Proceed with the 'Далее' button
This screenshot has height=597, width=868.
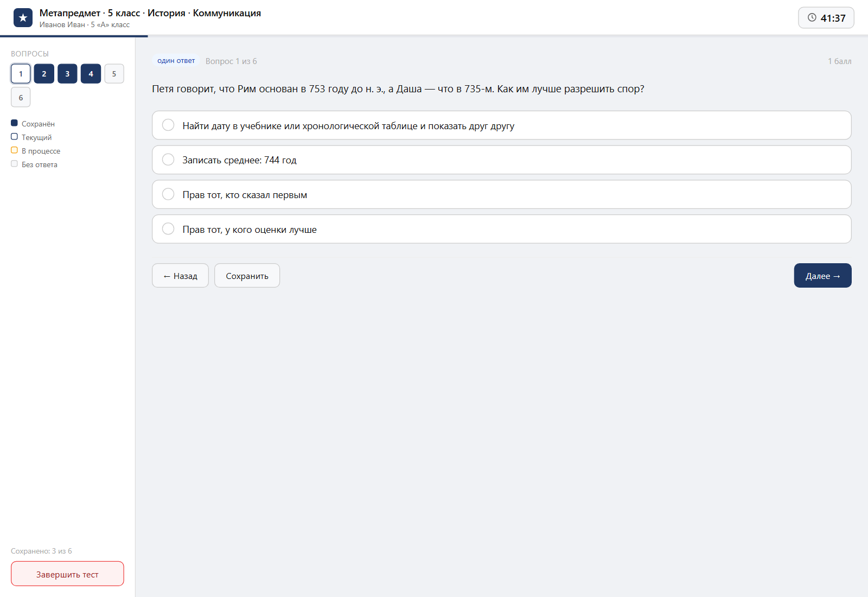coord(822,276)
